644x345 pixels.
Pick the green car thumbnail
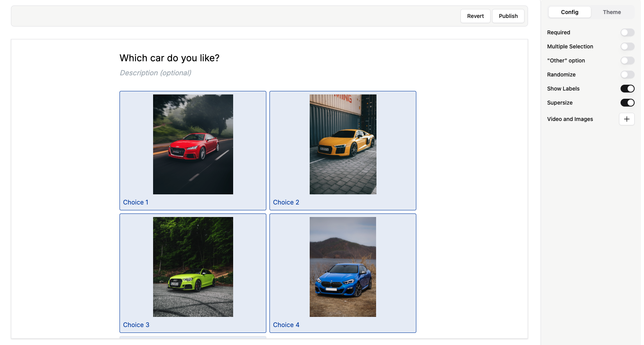(x=193, y=267)
